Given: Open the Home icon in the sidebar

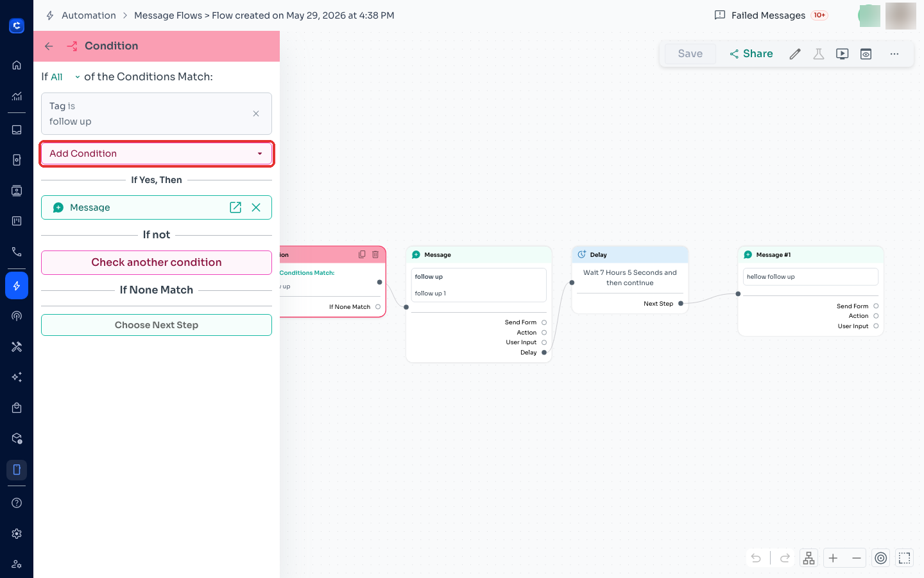Looking at the screenshot, I should click(x=17, y=65).
